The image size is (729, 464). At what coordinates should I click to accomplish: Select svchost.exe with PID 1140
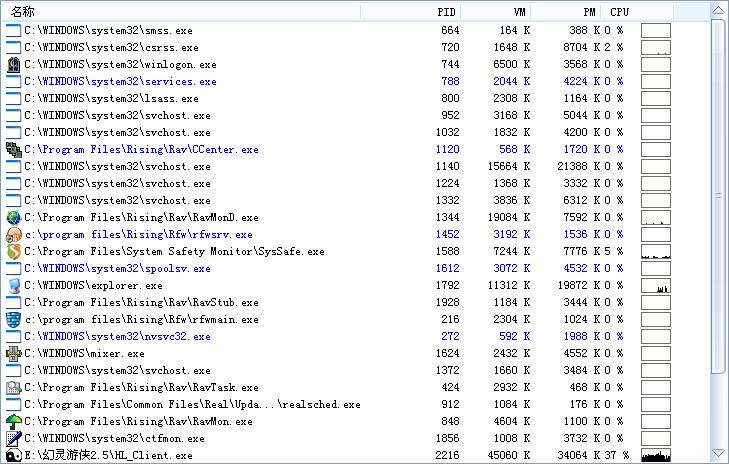(118, 166)
